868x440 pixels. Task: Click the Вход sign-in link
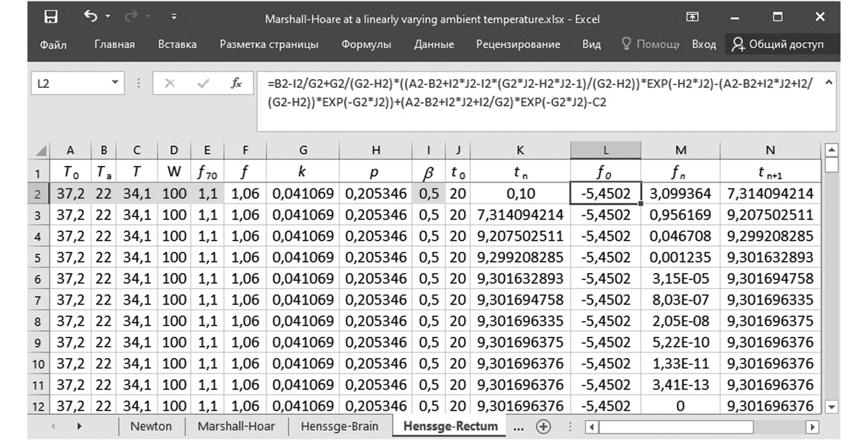703,44
